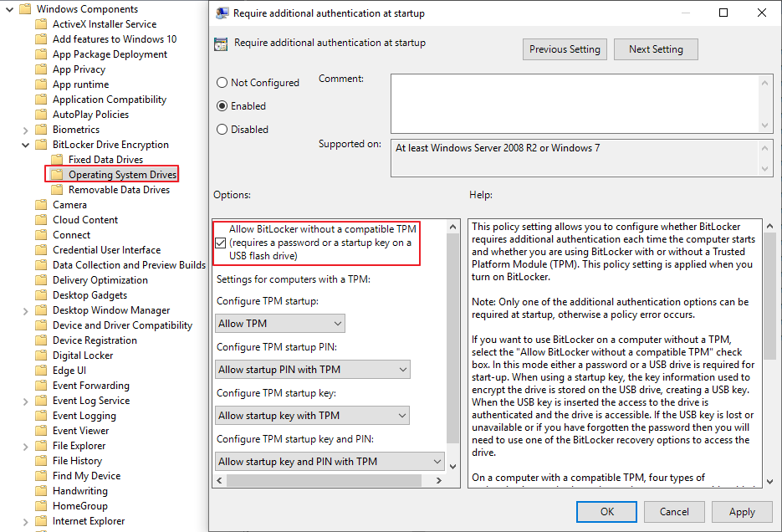
Task: Click the Operating System Drives folder icon
Action: point(58,175)
